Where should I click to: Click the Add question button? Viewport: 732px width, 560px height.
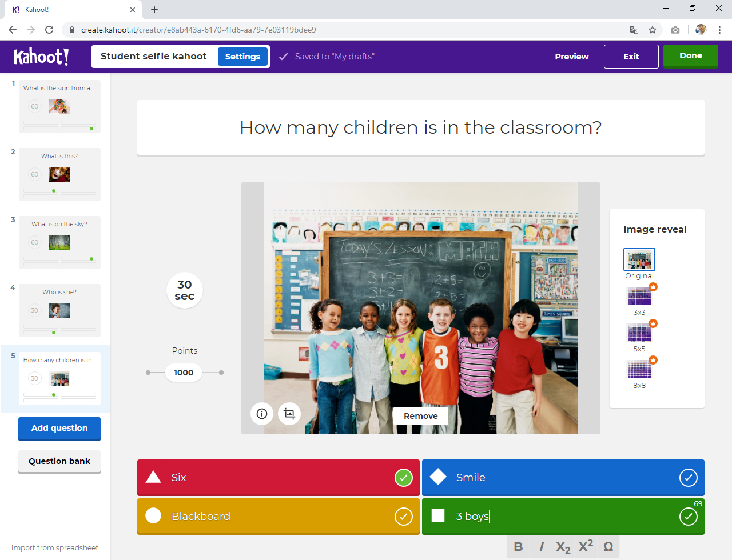(59, 428)
